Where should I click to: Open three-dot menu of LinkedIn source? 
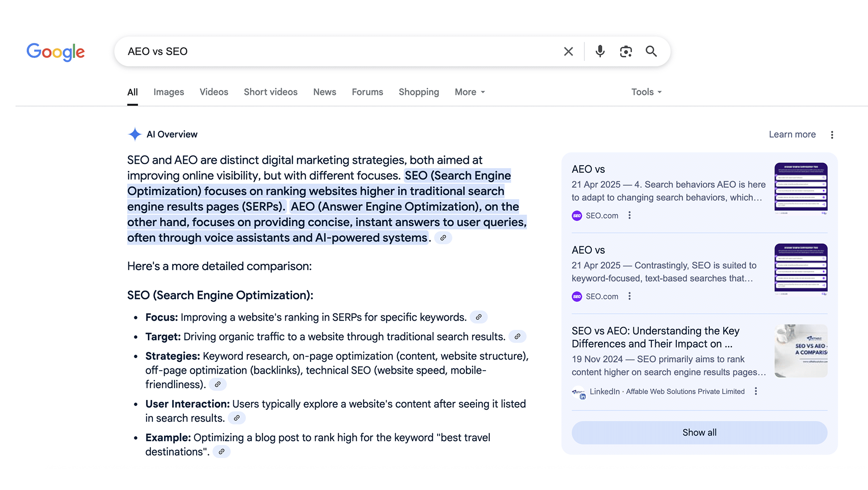755,391
